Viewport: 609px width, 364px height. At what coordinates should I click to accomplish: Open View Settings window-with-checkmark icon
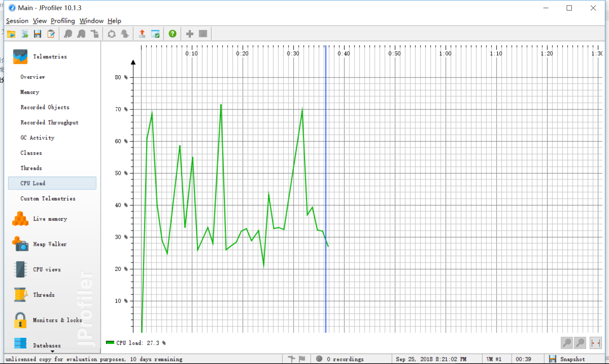click(x=155, y=34)
